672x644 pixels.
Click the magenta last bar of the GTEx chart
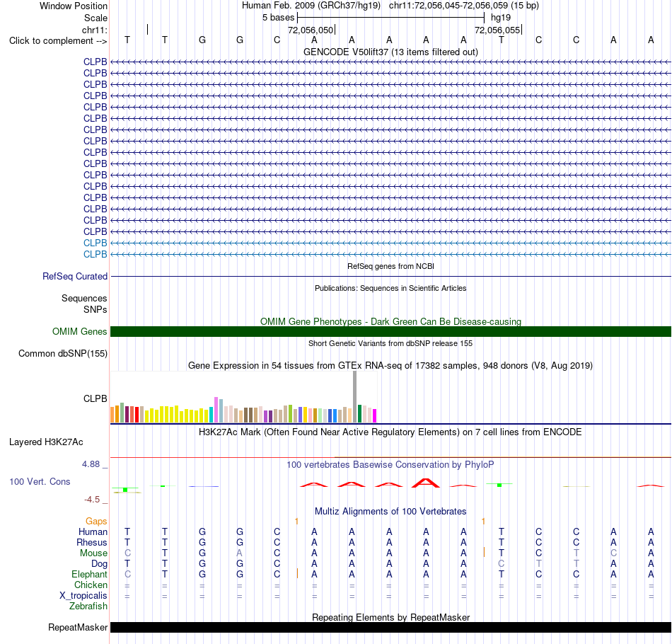tap(375, 416)
